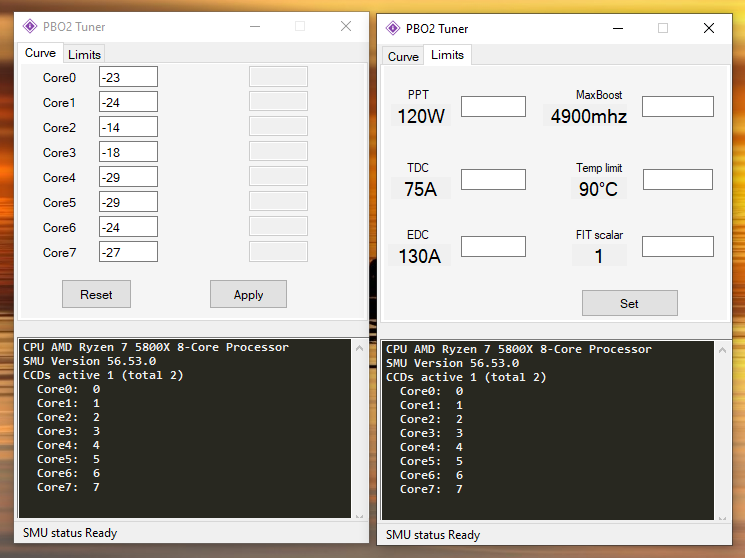Click the Core3 label on Curve tab

[x=59, y=153]
